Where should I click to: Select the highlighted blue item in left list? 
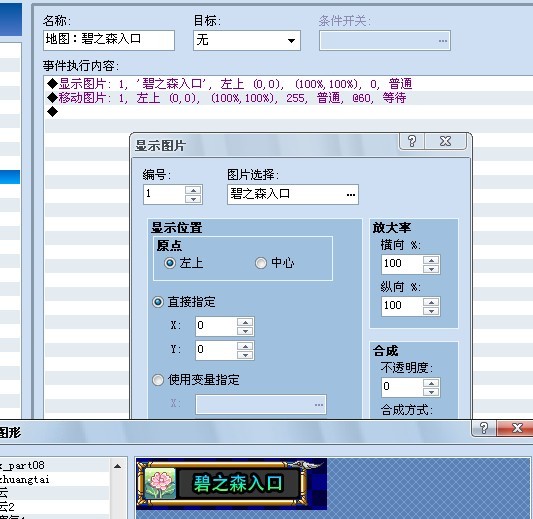pos(10,177)
